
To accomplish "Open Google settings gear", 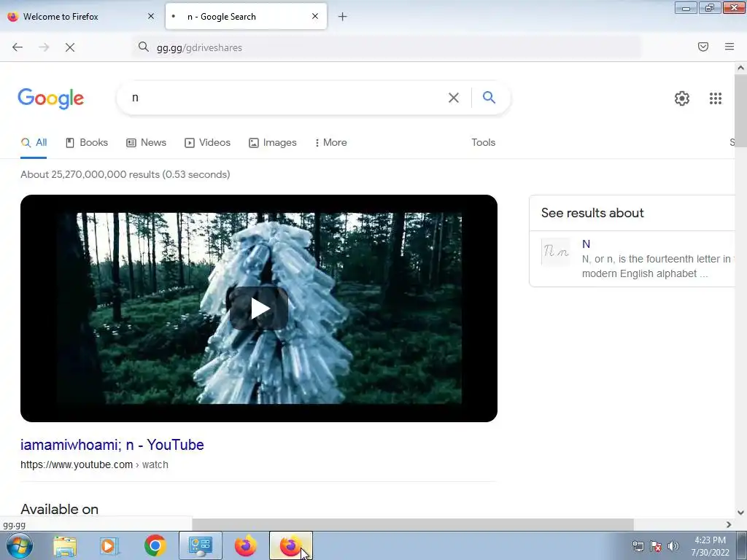I will (682, 98).
